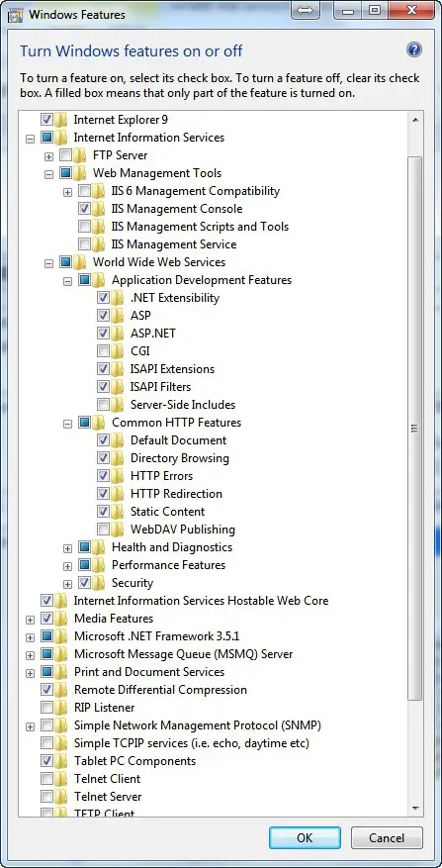Click the folder icon beside RIP Listener
Viewport: 442px width, 868px height.
[x=61, y=708]
